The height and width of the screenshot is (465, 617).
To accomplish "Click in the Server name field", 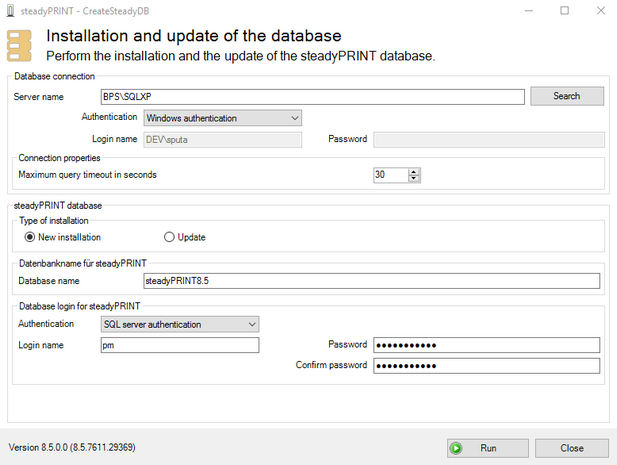I will 312,97.
